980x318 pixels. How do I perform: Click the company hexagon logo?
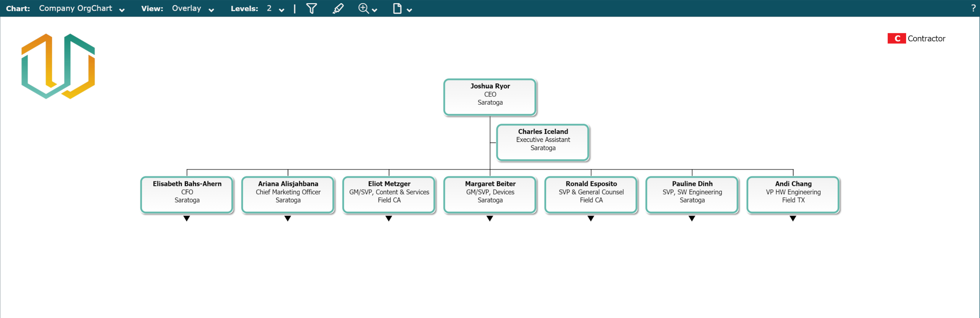(x=58, y=66)
